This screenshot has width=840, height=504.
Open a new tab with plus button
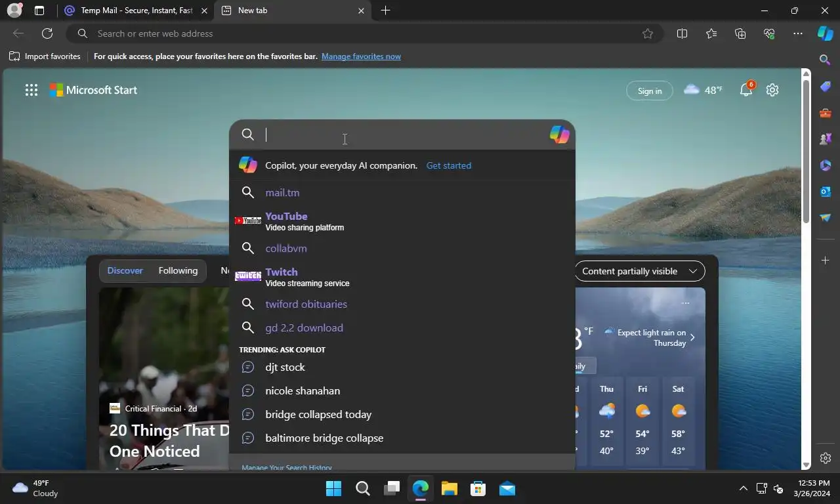[385, 10]
